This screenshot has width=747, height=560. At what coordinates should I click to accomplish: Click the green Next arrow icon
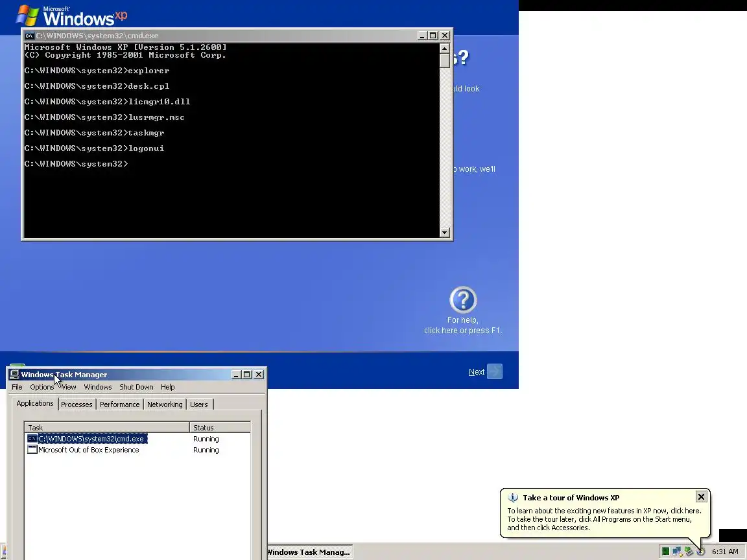coord(495,371)
